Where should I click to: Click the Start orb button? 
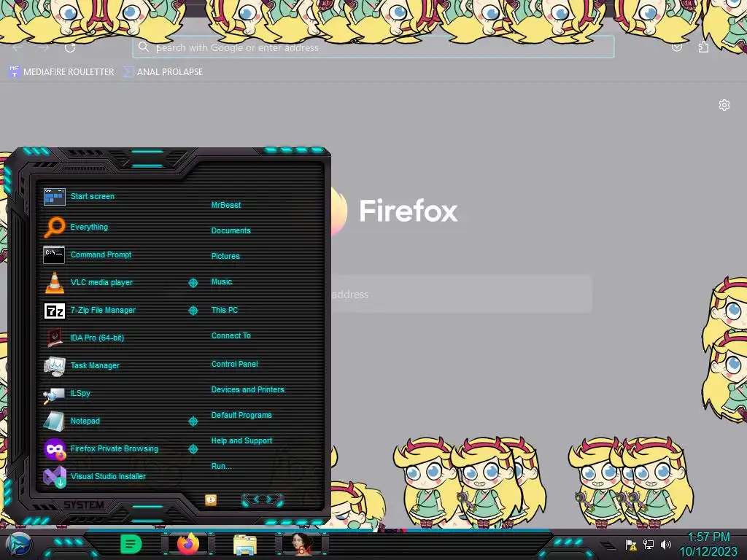(18, 545)
